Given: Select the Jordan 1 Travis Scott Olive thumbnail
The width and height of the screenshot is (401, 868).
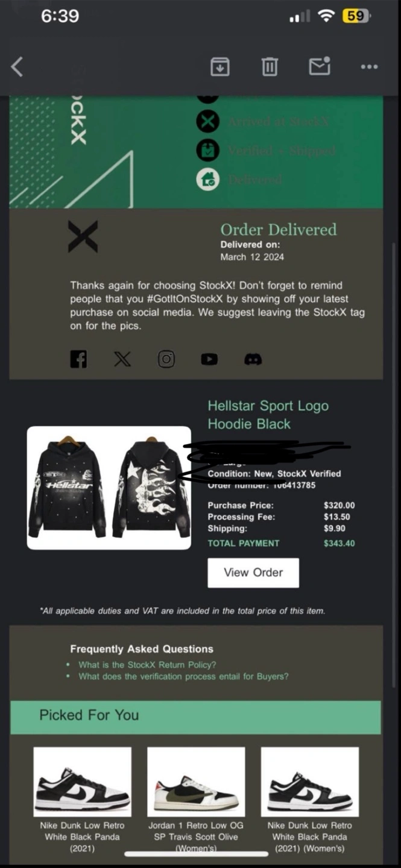Looking at the screenshot, I should coord(196,782).
